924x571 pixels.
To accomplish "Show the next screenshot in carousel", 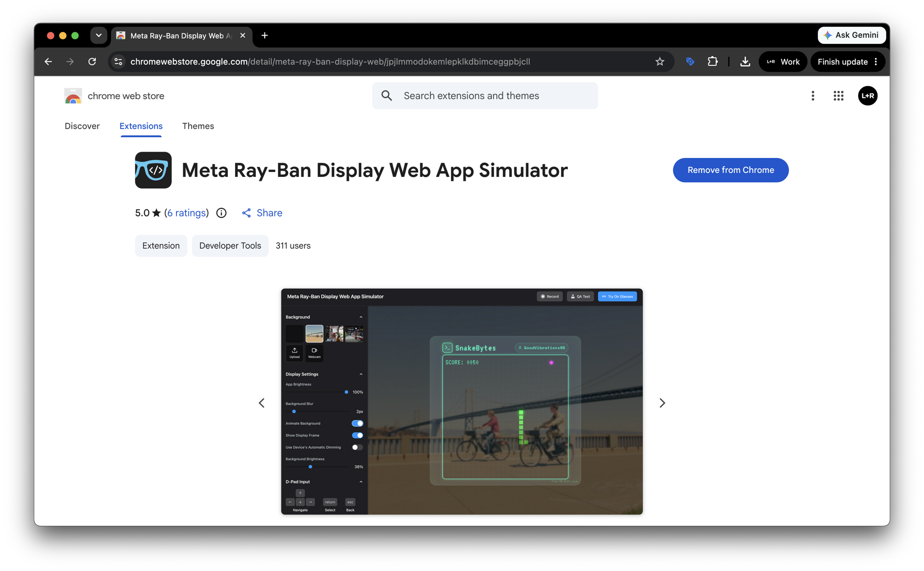I will click(x=662, y=403).
